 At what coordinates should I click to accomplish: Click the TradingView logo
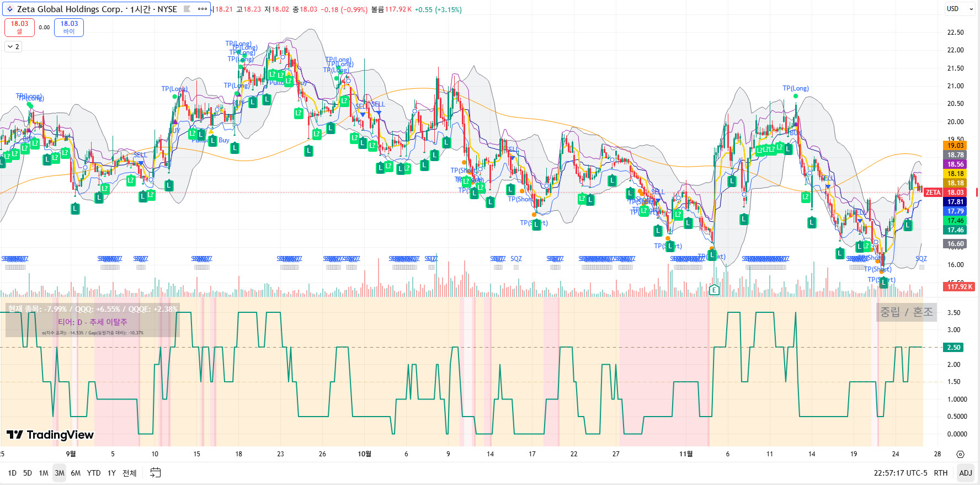coord(50,435)
